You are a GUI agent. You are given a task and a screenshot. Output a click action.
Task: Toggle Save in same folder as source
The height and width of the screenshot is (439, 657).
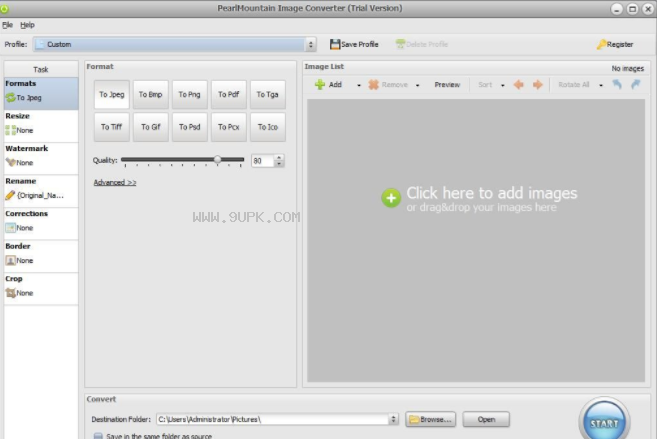click(98, 436)
